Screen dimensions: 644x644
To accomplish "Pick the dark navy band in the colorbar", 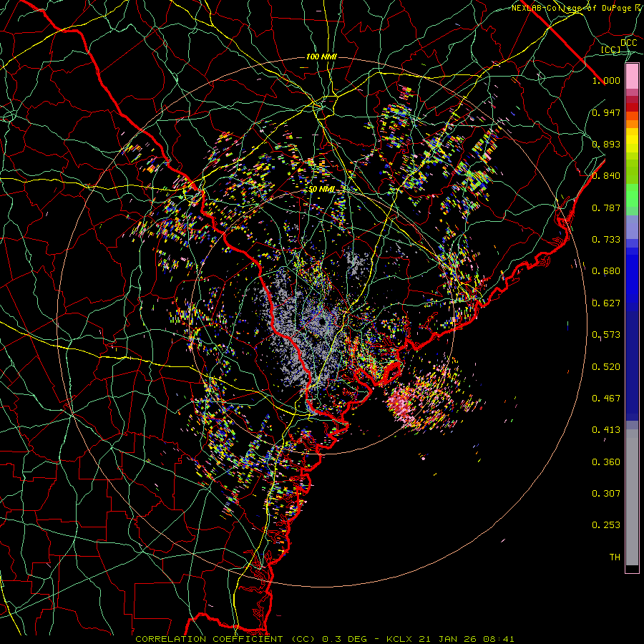I will coord(632,366).
